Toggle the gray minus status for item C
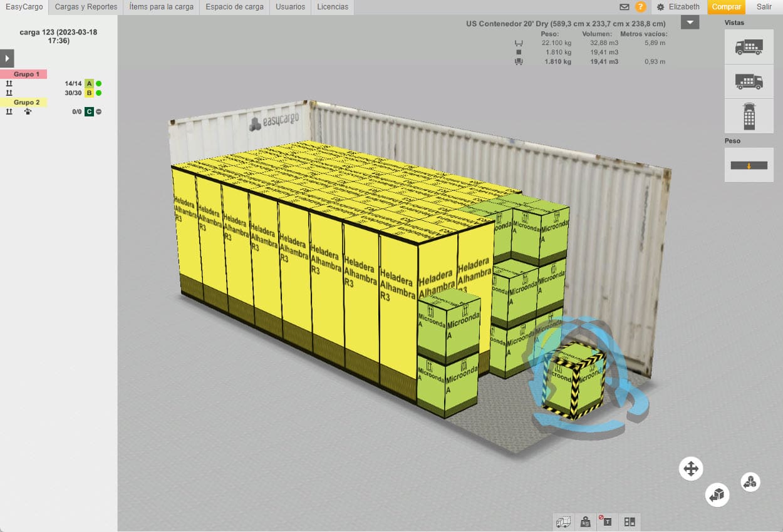The width and height of the screenshot is (783, 532). coord(99,112)
